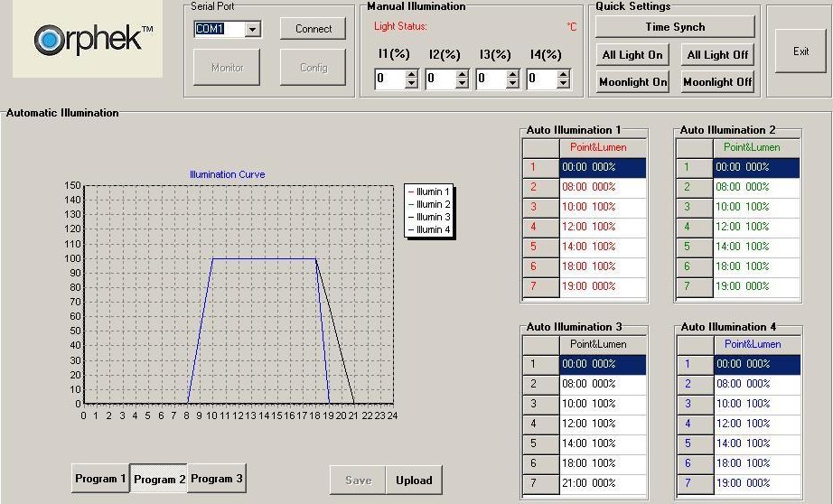Click Illumin 1 entry in chart legend
The height and width of the screenshot is (504, 833).
pyautogui.click(x=428, y=192)
